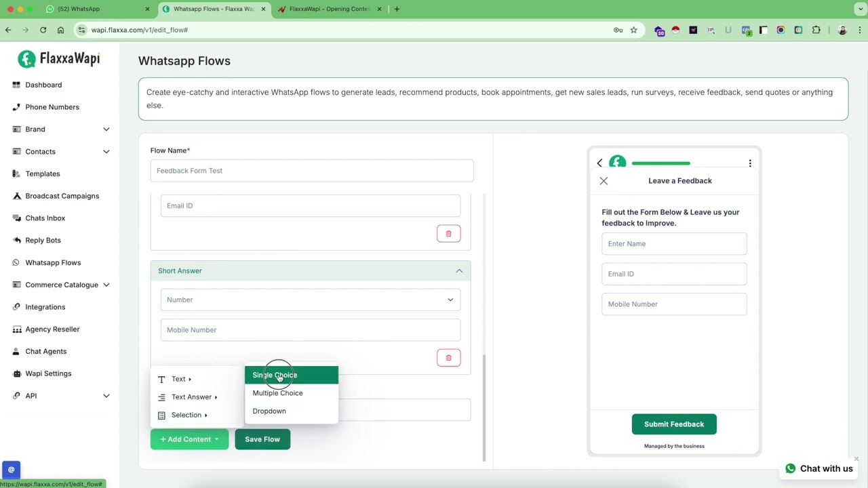Screen dimensions: 868x488
Task: Click the Chat Agents sidebar icon
Action: point(16,351)
